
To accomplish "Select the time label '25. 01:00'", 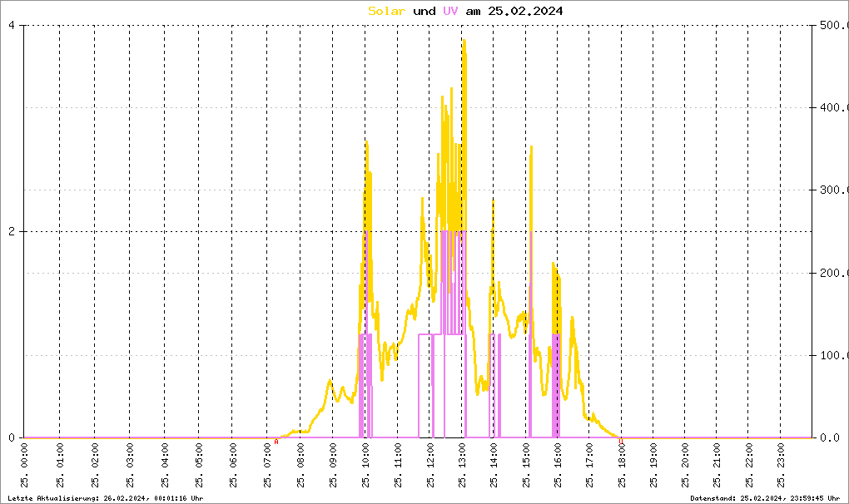I will coord(60,466).
